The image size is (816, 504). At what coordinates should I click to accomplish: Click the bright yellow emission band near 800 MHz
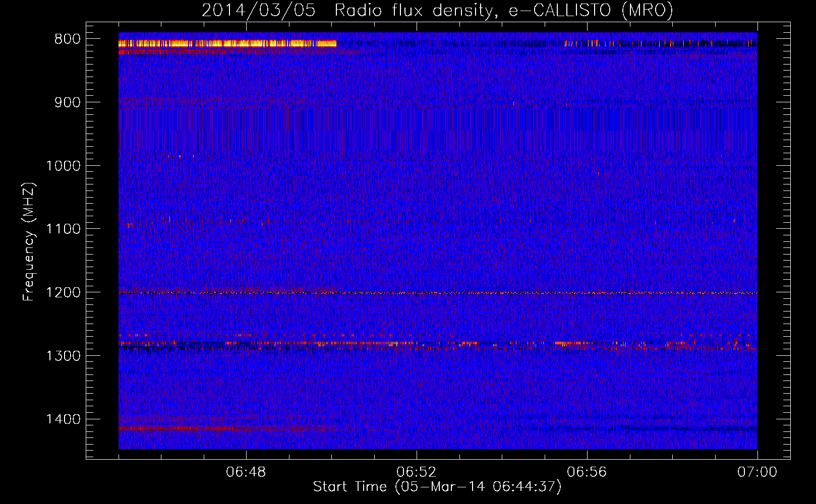coord(227,43)
